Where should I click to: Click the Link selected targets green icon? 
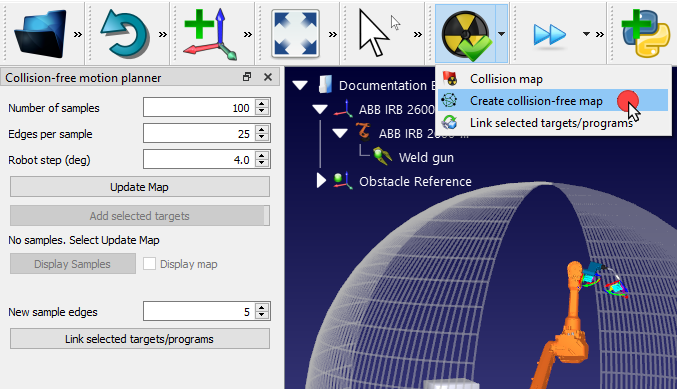pyautogui.click(x=450, y=123)
